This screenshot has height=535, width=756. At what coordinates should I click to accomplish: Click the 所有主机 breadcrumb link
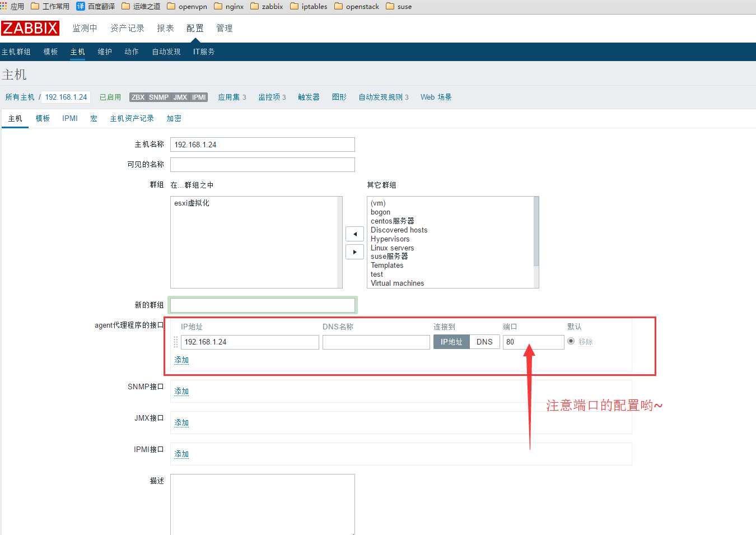coord(20,97)
